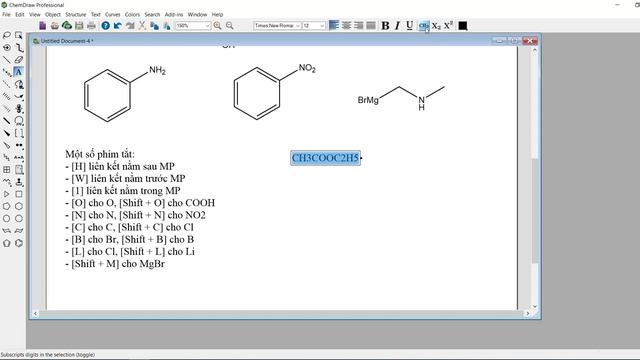Toggle the CH2 formula style button
The height and width of the screenshot is (360, 640).
[424, 26]
